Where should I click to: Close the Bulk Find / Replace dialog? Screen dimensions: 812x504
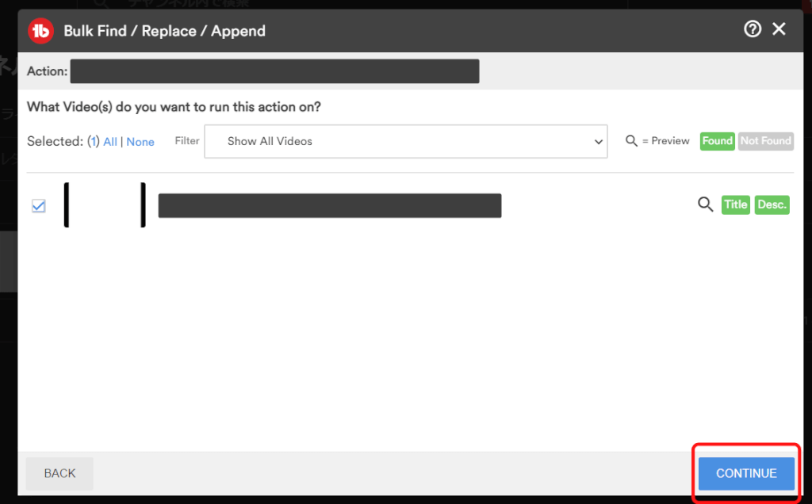[x=779, y=29]
